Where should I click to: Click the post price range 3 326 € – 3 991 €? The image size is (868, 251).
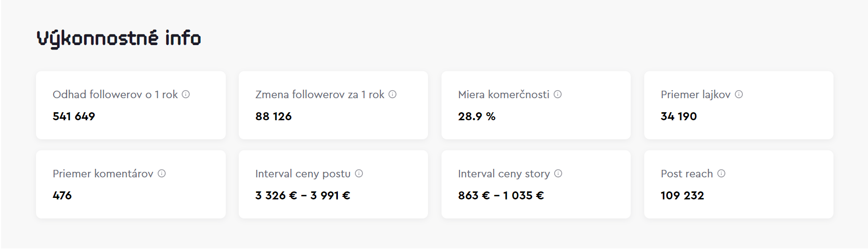click(303, 195)
